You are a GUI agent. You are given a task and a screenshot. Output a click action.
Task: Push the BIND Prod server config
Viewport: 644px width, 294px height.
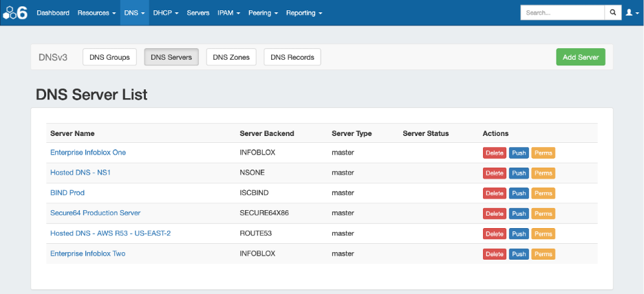pyautogui.click(x=519, y=193)
